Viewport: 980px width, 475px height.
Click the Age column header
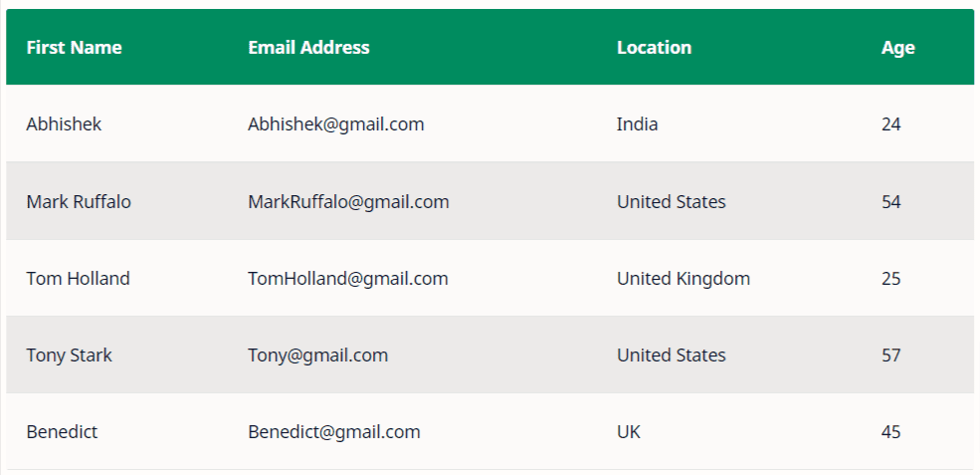(x=898, y=48)
